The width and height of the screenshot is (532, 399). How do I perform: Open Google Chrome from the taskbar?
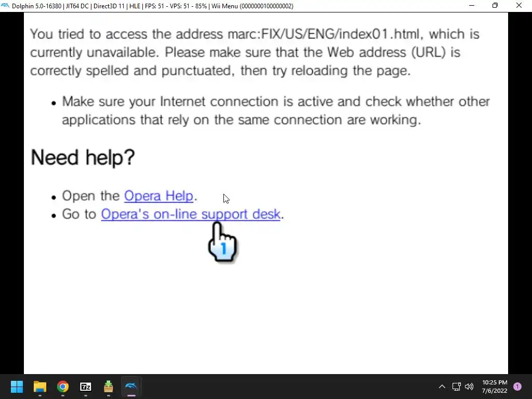(x=63, y=387)
